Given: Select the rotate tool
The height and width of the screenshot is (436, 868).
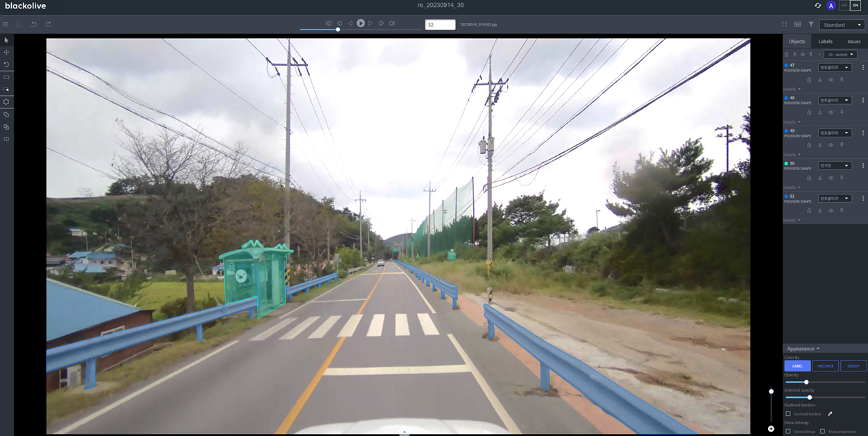Looking at the screenshot, I should point(6,64).
